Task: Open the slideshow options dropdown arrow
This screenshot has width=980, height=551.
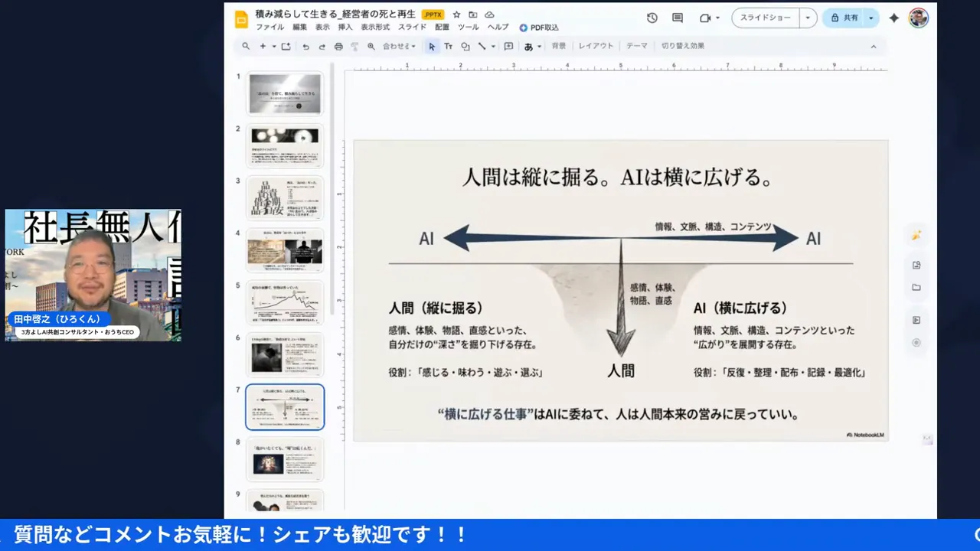Action: click(x=807, y=17)
